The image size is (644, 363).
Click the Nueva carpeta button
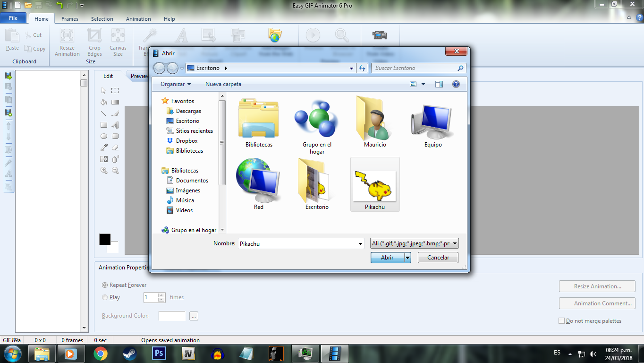tap(223, 84)
